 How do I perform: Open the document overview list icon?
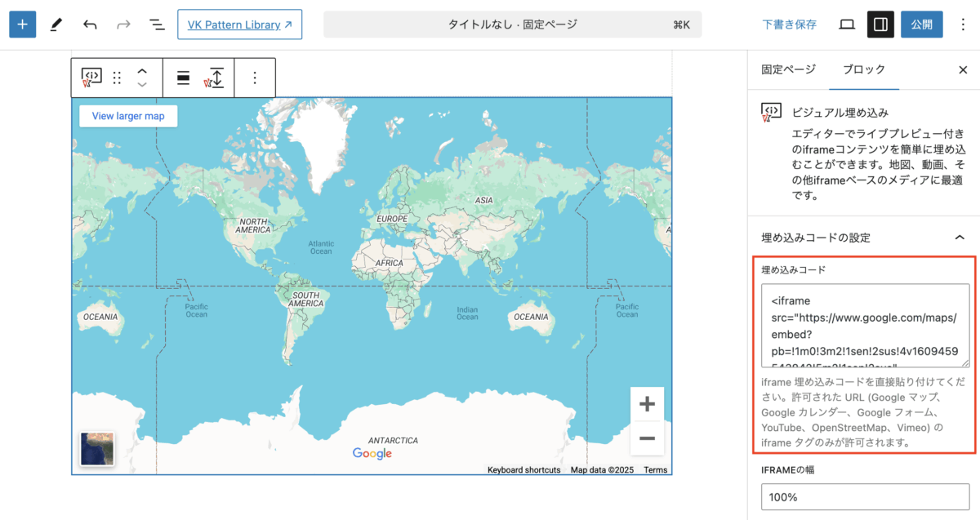click(157, 24)
